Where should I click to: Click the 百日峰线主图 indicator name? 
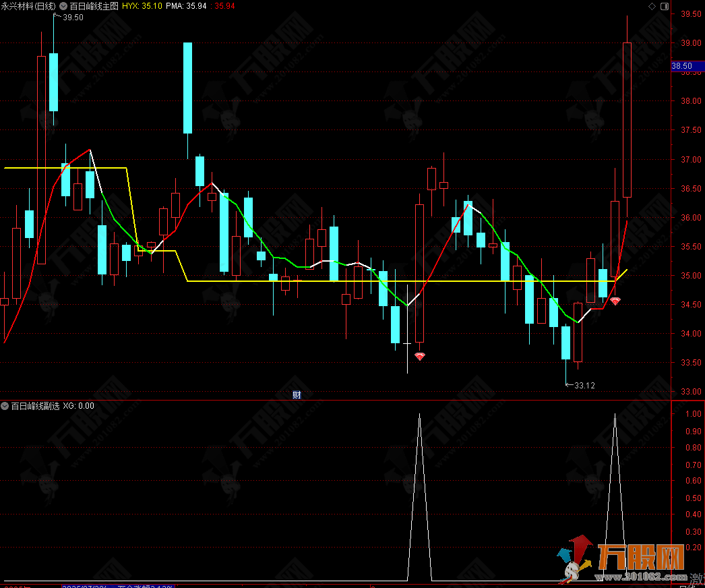point(94,5)
